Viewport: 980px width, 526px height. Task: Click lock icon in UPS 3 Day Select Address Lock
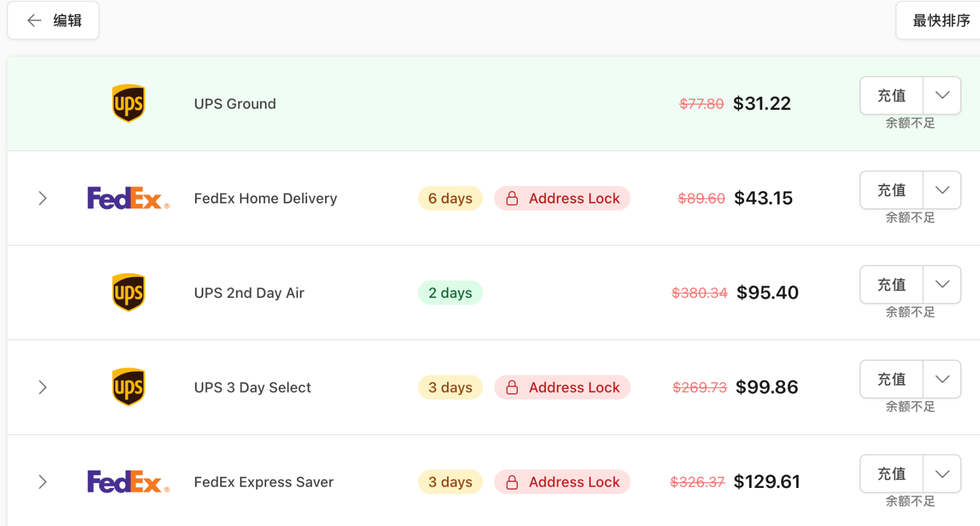pos(512,387)
